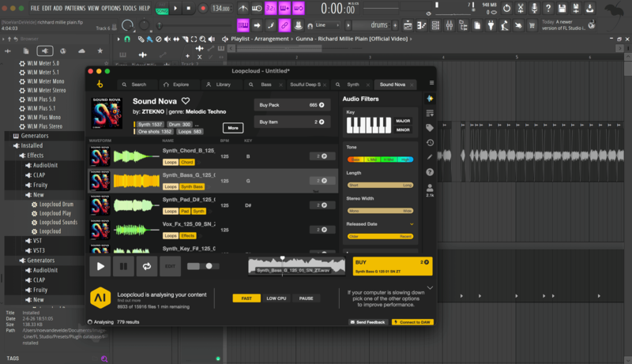This screenshot has width=632, height=364.
Task: Open the help question mark in Loopcloud sidebar
Action: [430, 172]
